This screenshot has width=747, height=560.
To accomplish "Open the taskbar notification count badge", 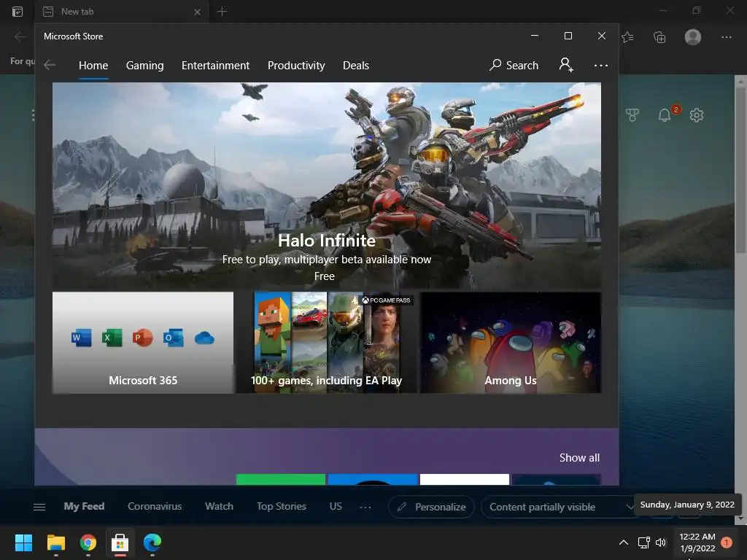I will (727, 542).
